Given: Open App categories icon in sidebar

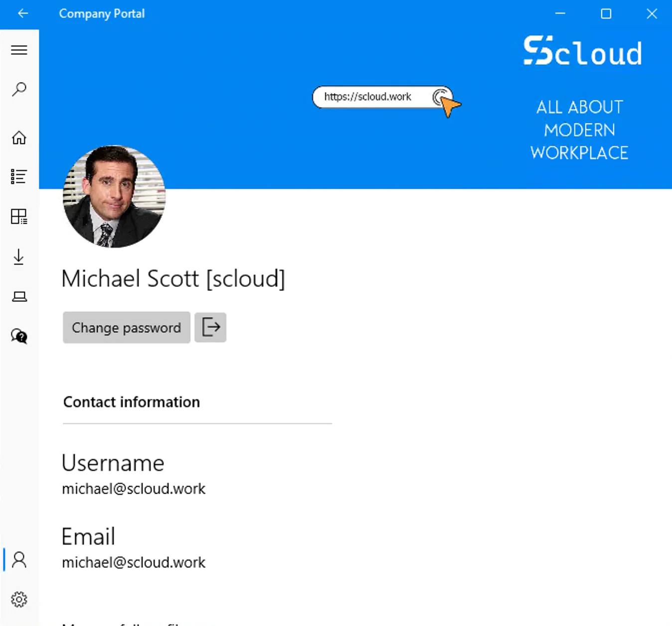Looking at the screenshot, I should 19,216.
